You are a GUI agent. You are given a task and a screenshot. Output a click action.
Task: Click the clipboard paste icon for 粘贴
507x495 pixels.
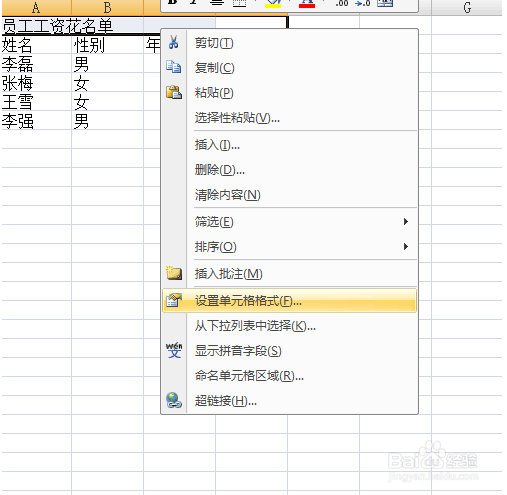(174, 92)
